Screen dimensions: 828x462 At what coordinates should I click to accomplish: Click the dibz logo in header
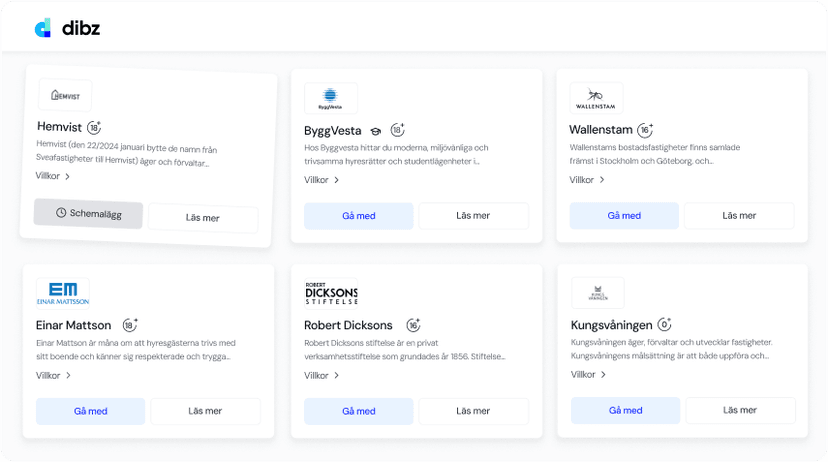(x=67, y=28)
